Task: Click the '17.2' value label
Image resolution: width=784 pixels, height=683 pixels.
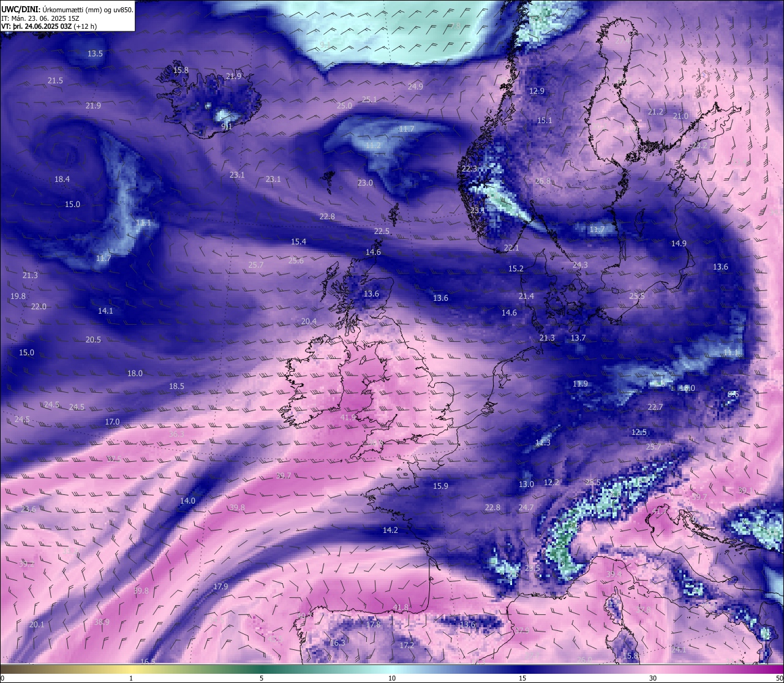Action: click(x=407, y=646)
